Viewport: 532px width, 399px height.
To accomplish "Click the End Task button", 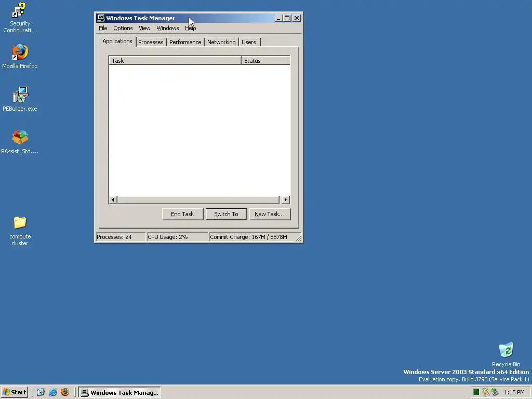I will click(x=182, y=214).
